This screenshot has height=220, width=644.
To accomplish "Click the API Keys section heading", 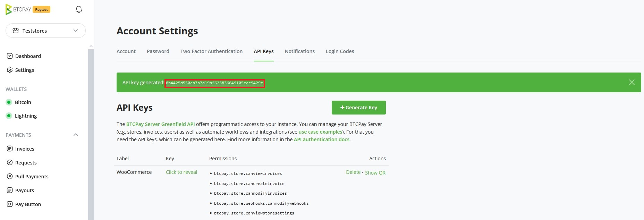I will tap(135, 108).
